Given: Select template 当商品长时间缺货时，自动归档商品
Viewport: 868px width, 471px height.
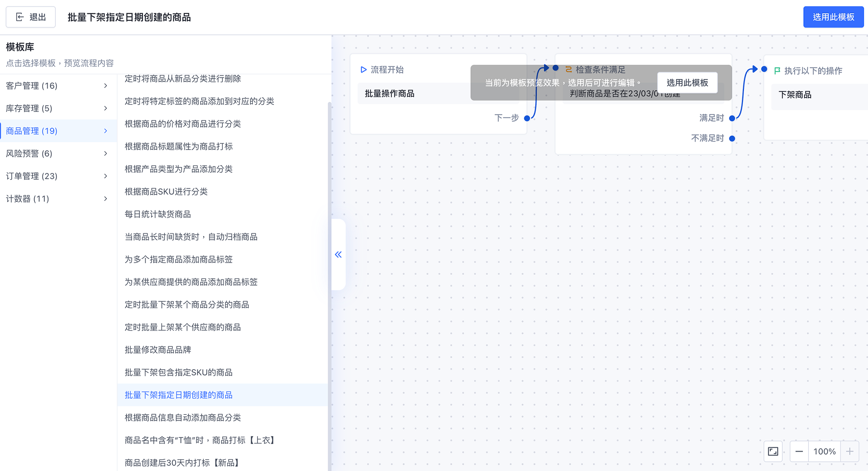Looking at the screenshot, I should [x=223, y=237].
